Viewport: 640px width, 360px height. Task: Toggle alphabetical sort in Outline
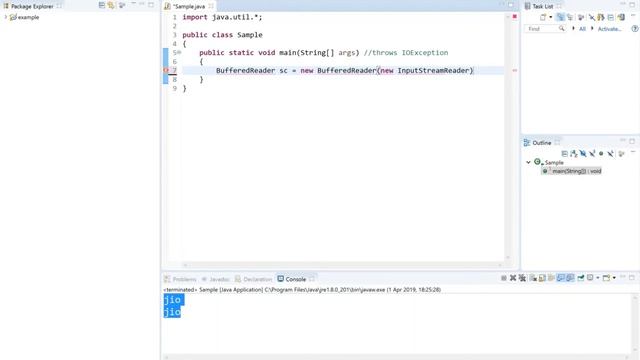(574, 154)
